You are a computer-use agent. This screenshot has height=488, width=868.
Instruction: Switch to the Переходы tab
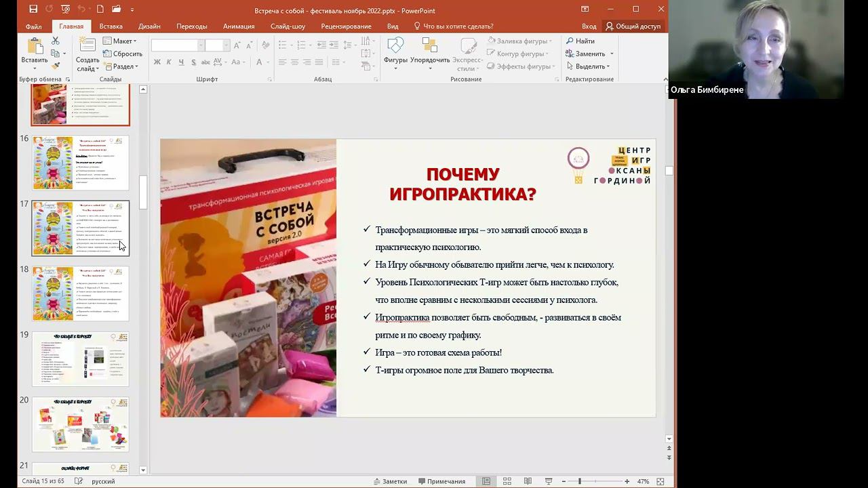coord(192,26)
